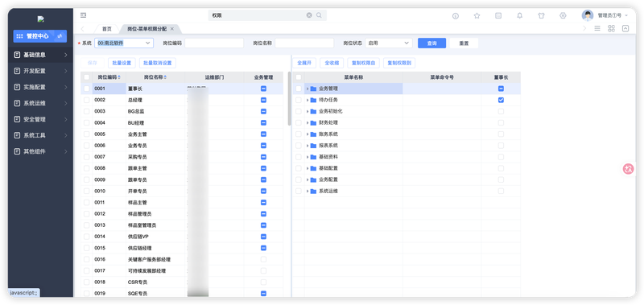
Task: Check the box for row 0002 总经理
Action: 87,100
